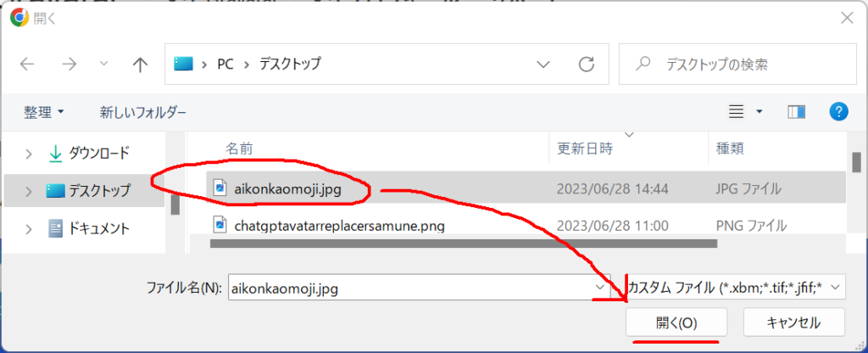
Task: Click the aikonkaomoji.jpg file icon
Action: [x=220, y=188]
